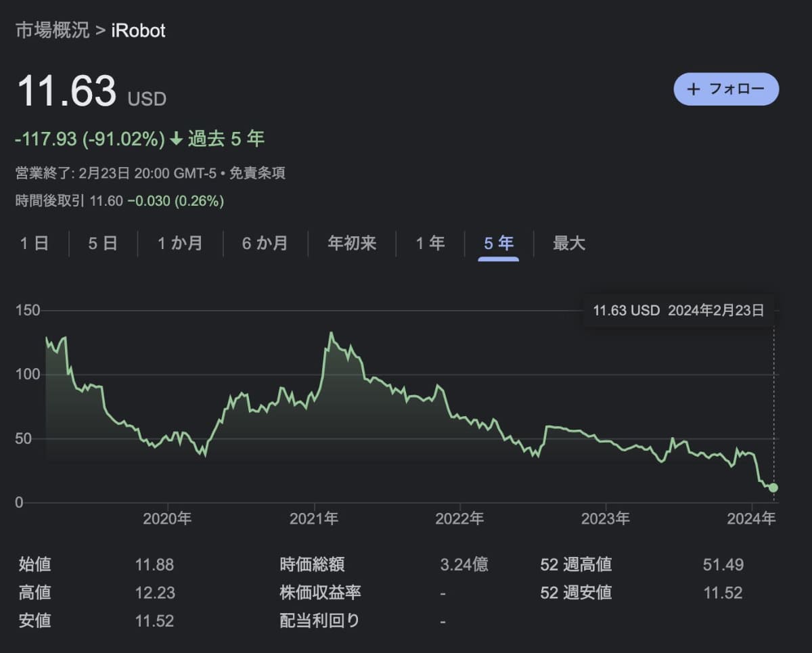Image resolution: width=812 pixels, height=653 pixels.
Task: Show the 最大 maximum range chart
Action: point(569,244)
